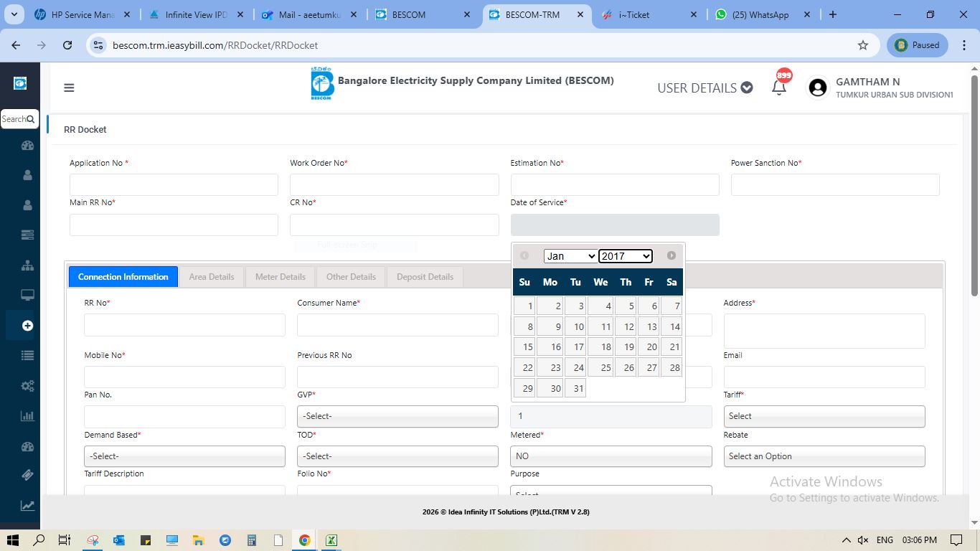This screenshot has width=980, height=551.
Task: Select the plus circle icon in sidebar
Action: click(27, 326)
